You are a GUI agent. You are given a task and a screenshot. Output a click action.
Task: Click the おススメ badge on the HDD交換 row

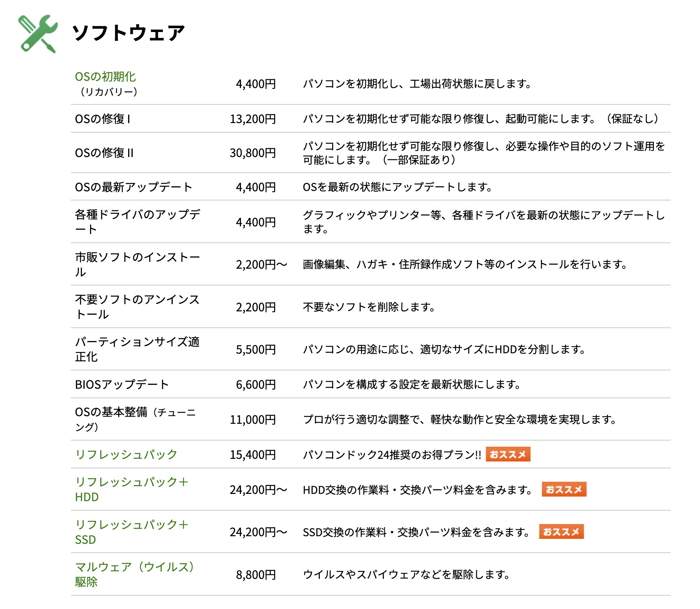tap(564, 489)
